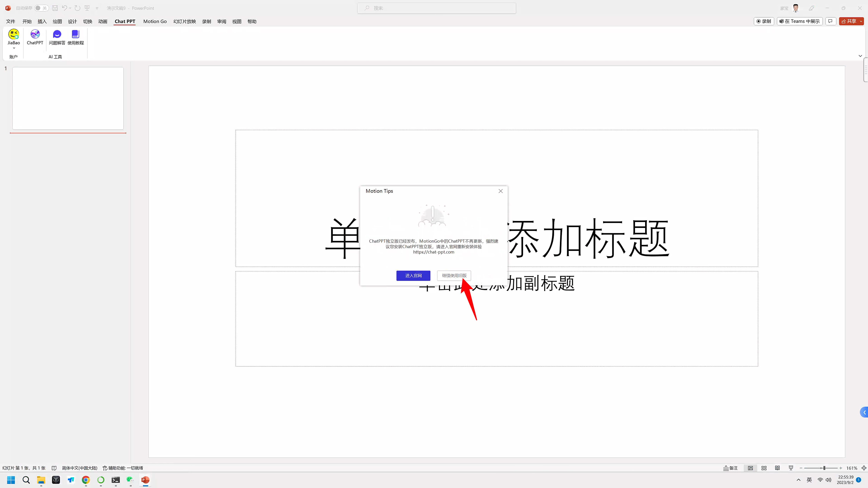Expand the undo history dropdown
Screen dimensions: 868x488
(x=70, y=8)
